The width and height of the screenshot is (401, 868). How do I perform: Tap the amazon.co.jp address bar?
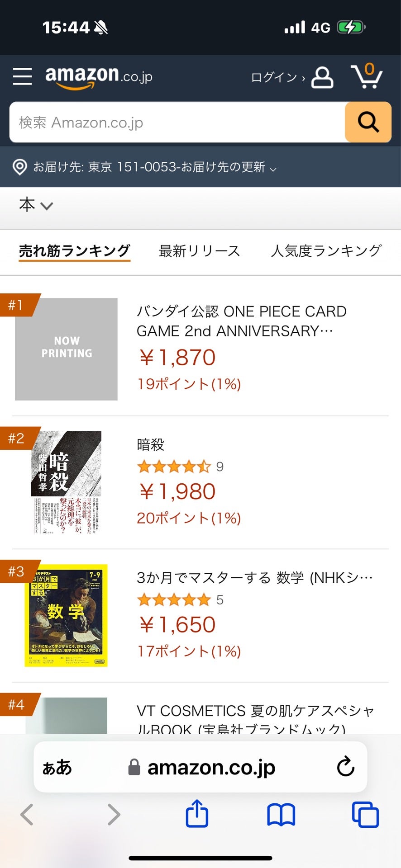pos(200,767)
